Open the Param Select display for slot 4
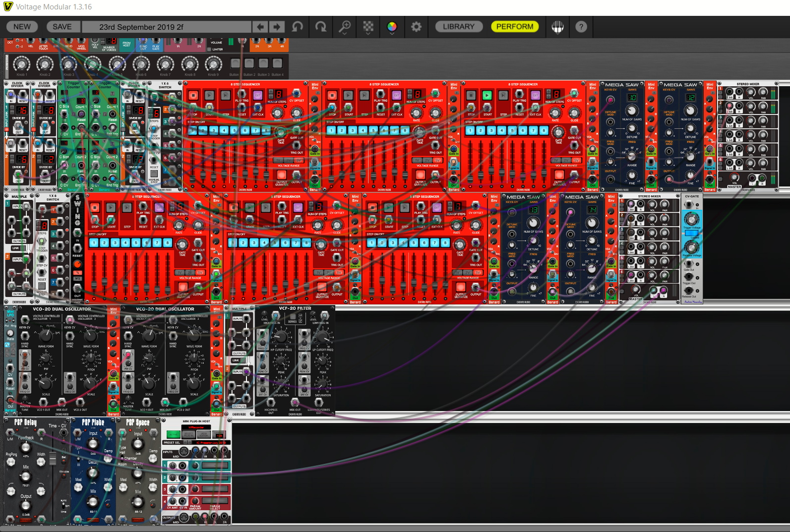 pos(215,501)
